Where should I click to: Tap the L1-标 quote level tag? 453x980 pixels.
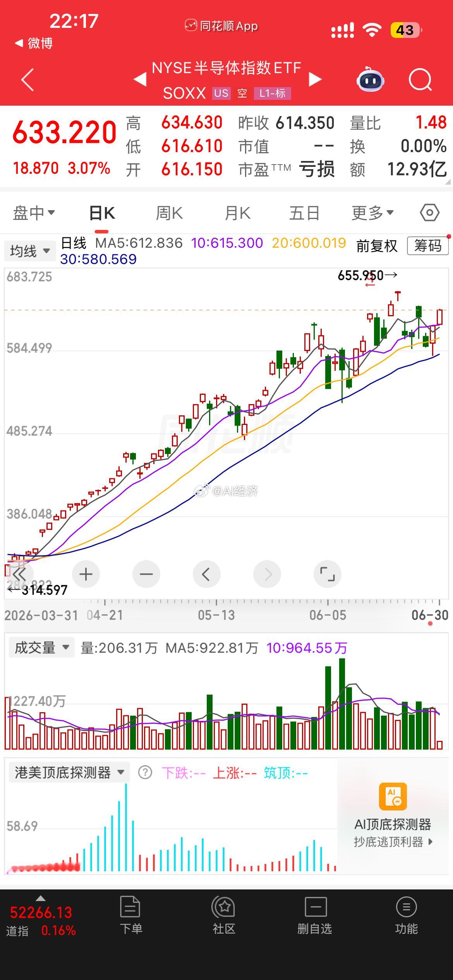point(272,93)
